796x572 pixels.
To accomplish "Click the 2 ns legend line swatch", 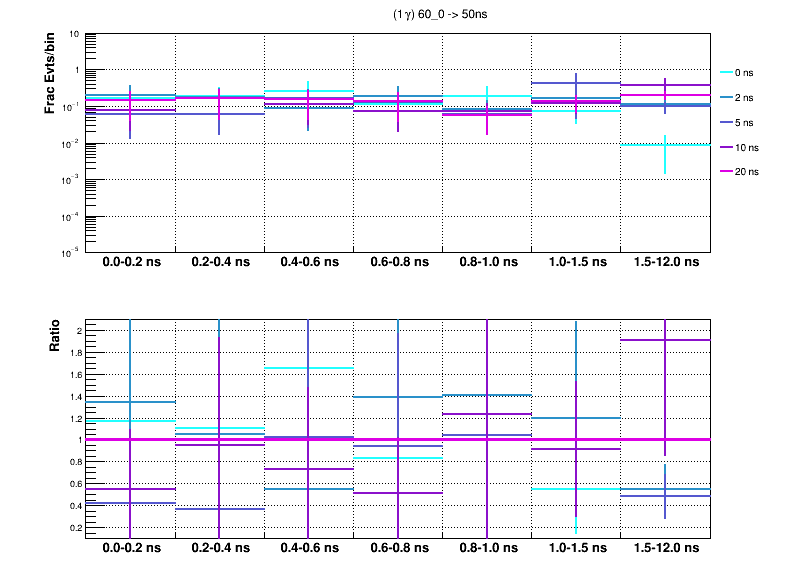I will click(727, 98).
